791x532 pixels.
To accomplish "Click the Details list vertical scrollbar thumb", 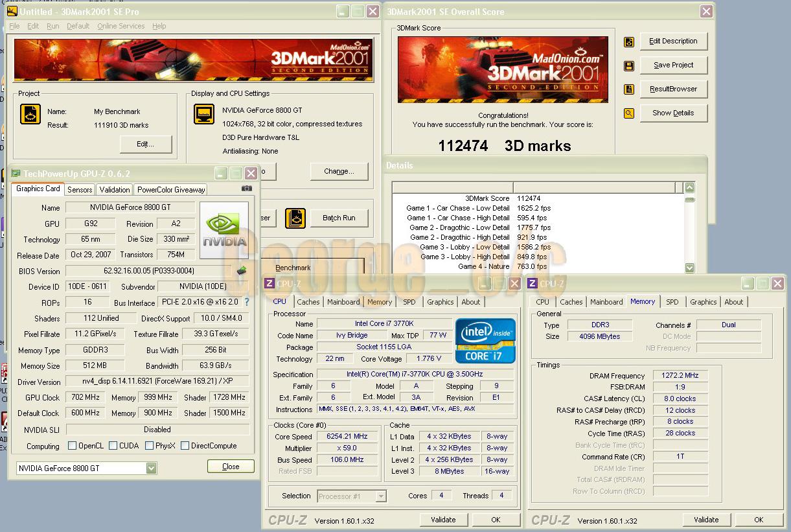I will tap(689, 200).
